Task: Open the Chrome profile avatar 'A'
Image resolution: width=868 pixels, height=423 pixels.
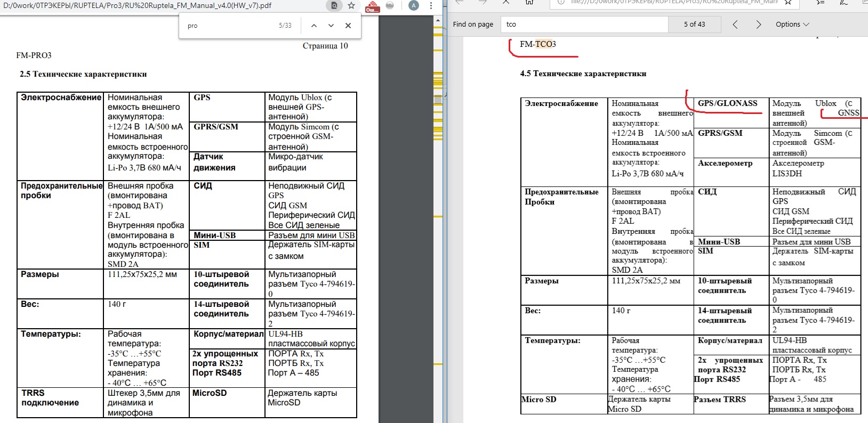Action: pyautogui.click(x=414, y=5)
